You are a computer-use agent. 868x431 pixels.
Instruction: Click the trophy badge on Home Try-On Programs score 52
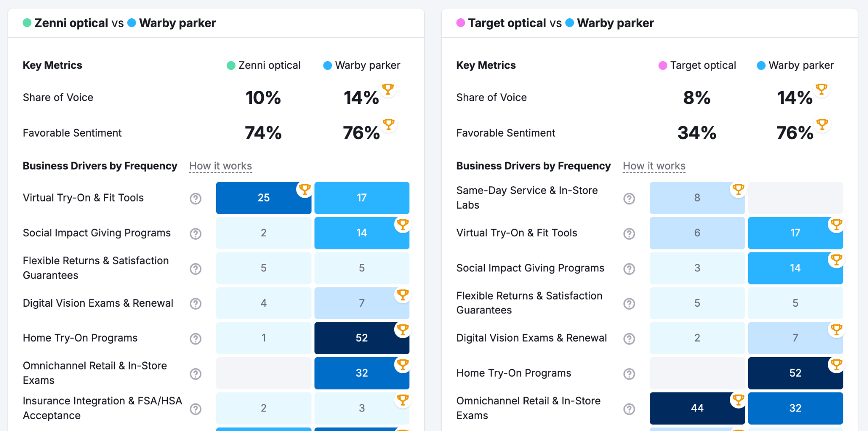(403, 329)
